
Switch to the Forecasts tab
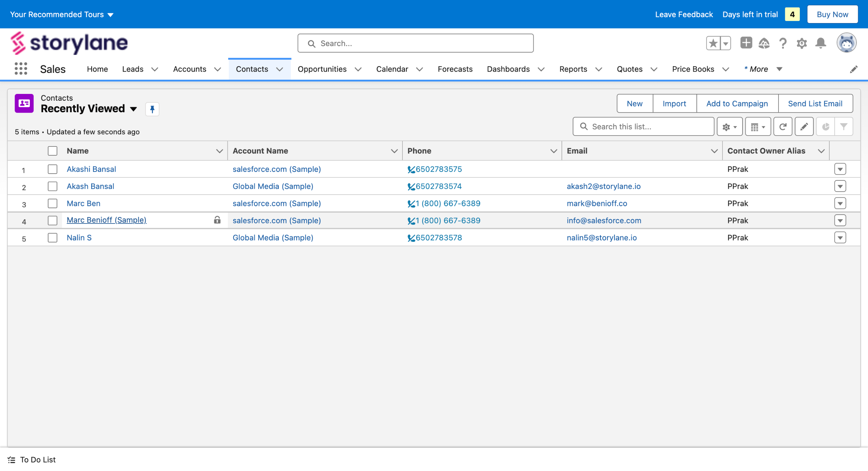tap(455, 69)
